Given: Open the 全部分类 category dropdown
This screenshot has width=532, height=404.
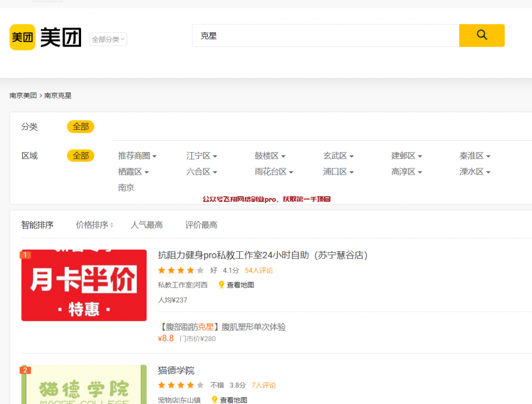Looking at the screenshot, I should click(x=108, y=39).
